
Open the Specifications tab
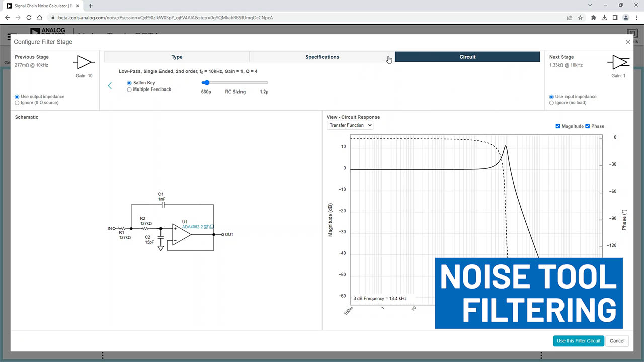click(x=322, y=57)
